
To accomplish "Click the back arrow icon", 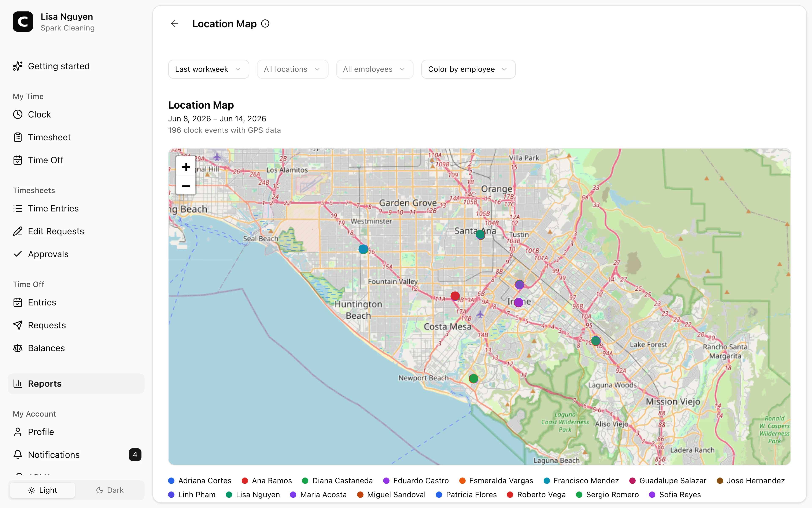I will 174,23.
